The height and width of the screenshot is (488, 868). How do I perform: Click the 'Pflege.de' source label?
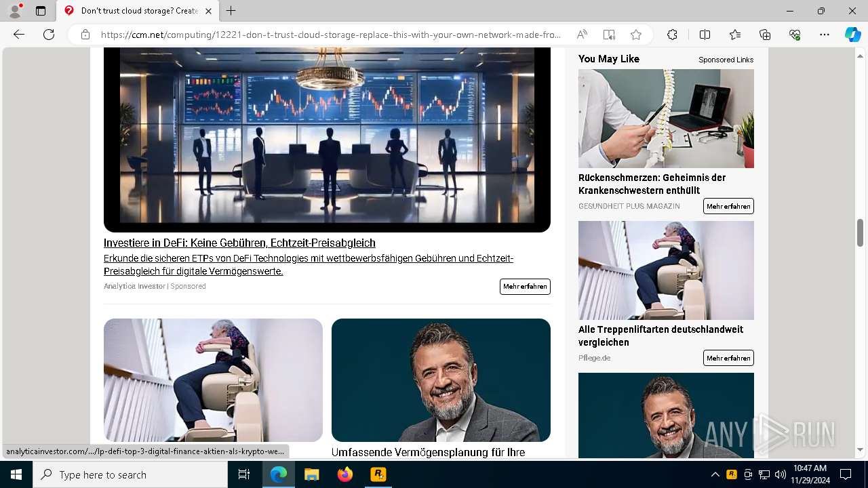coord(594,358)
